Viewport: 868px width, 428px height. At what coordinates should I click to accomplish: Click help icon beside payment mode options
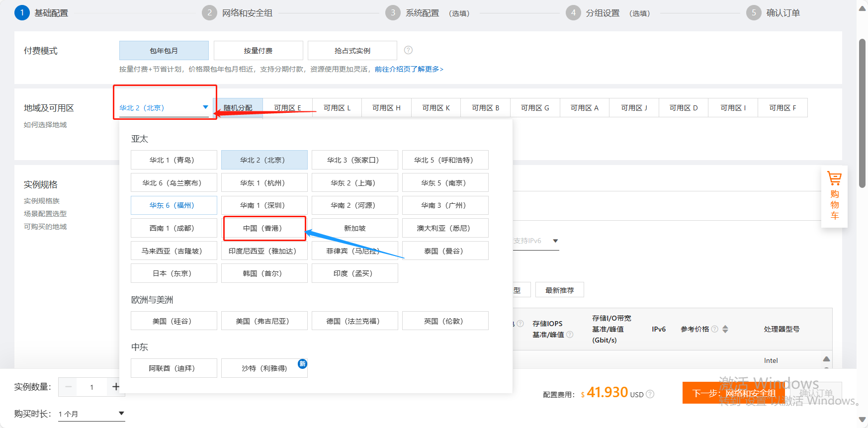(408, 50)
